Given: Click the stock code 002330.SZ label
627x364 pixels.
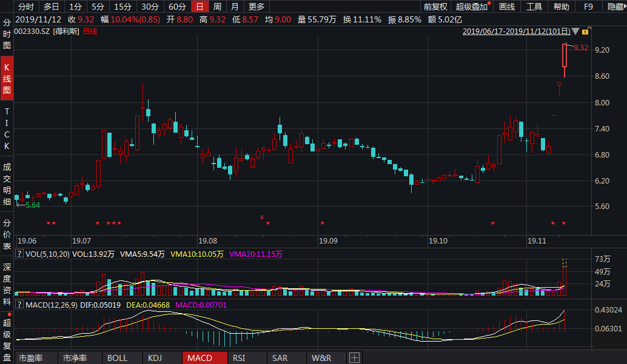Looking at the screenshot, I should pyautogui.click(x=32, y=31).
